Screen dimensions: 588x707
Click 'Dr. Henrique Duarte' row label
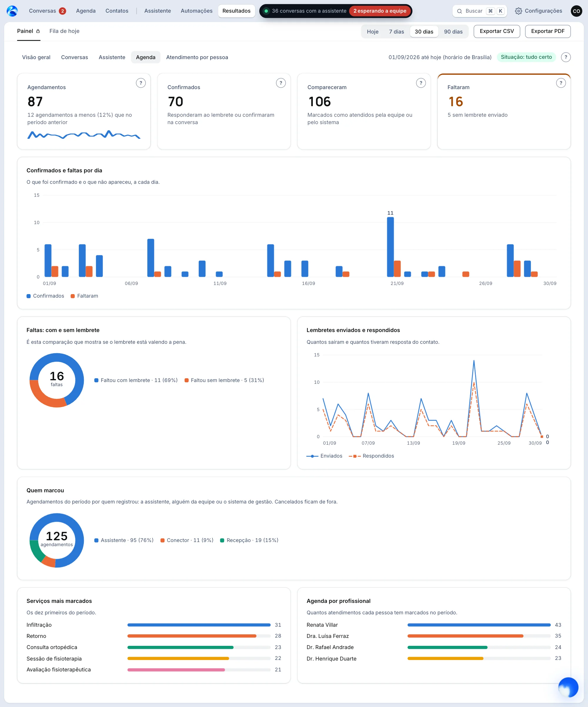click(x=332, y=658)
